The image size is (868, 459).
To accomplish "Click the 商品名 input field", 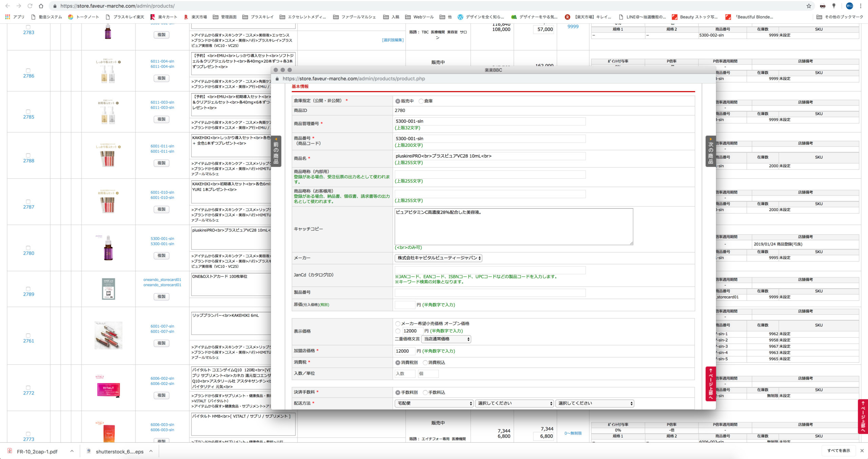I will [x=490, y=156].
